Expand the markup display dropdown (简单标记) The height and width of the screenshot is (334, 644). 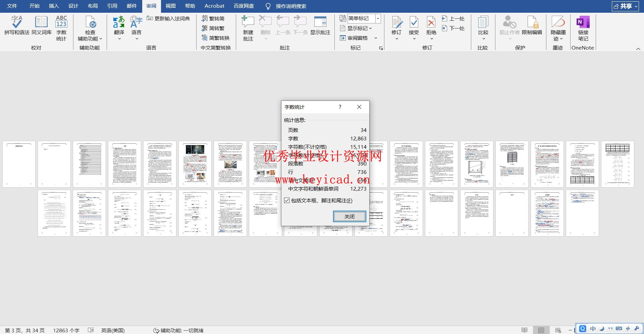pos(378,18)
